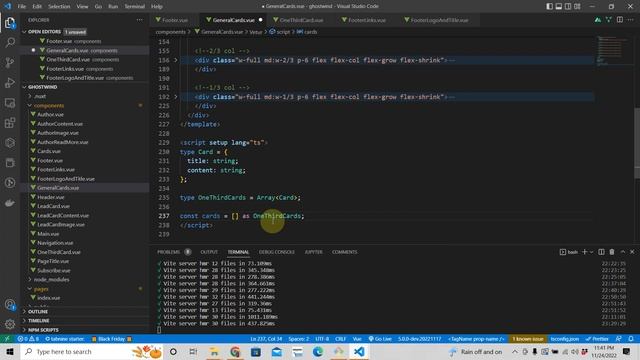Split the editor right

click(x=620, y=20)
